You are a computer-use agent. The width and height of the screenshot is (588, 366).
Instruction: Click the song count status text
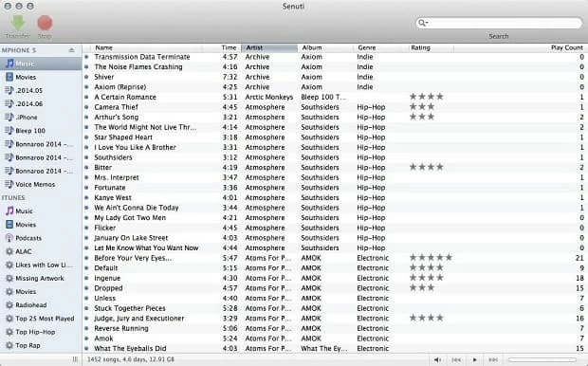coord(131,359)
